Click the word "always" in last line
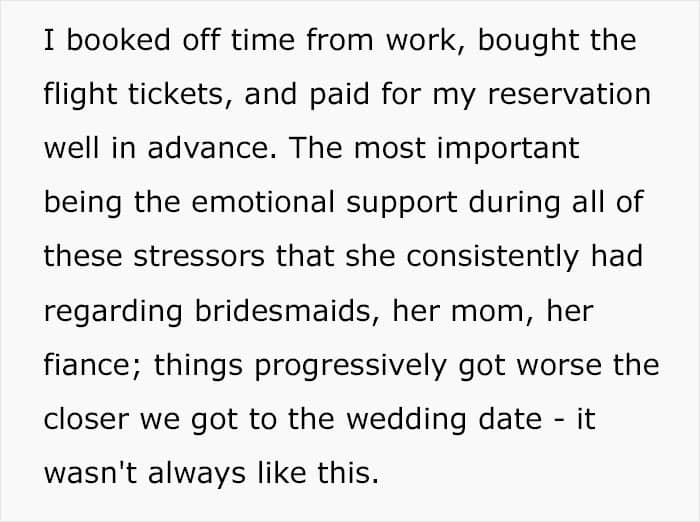The height and width of the screenshot is (522, 700). click(x=196, y=475)
